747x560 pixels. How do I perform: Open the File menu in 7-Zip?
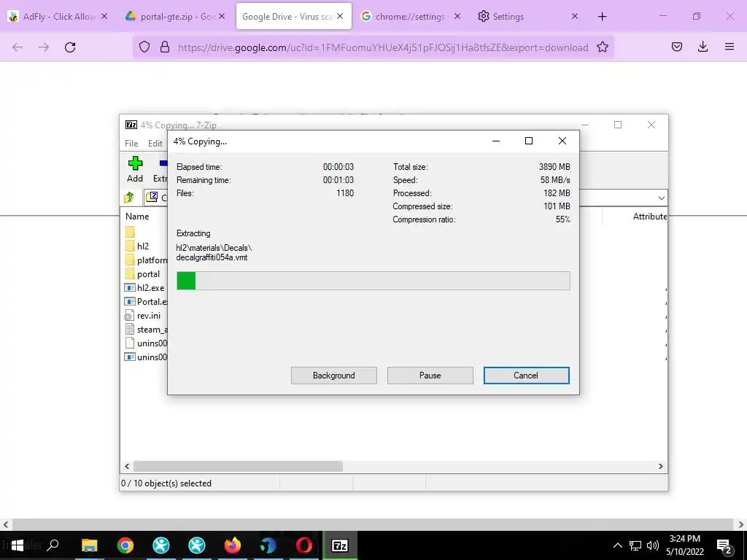131,144
